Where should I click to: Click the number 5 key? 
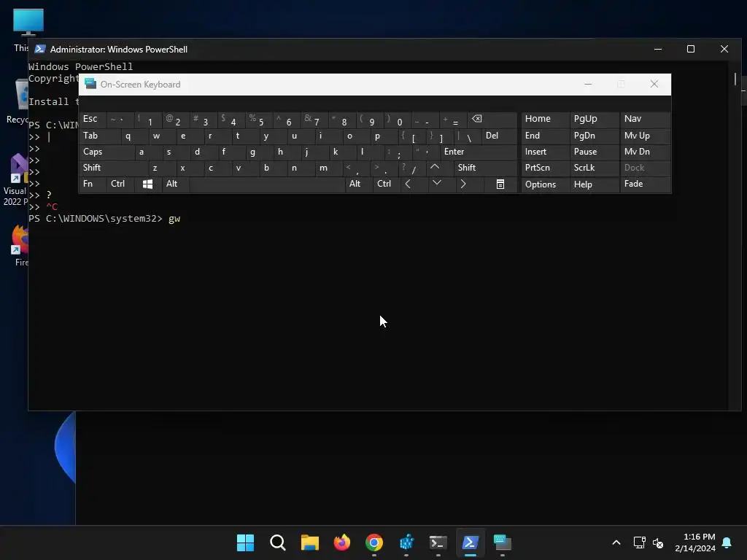[x=260, y=119]
